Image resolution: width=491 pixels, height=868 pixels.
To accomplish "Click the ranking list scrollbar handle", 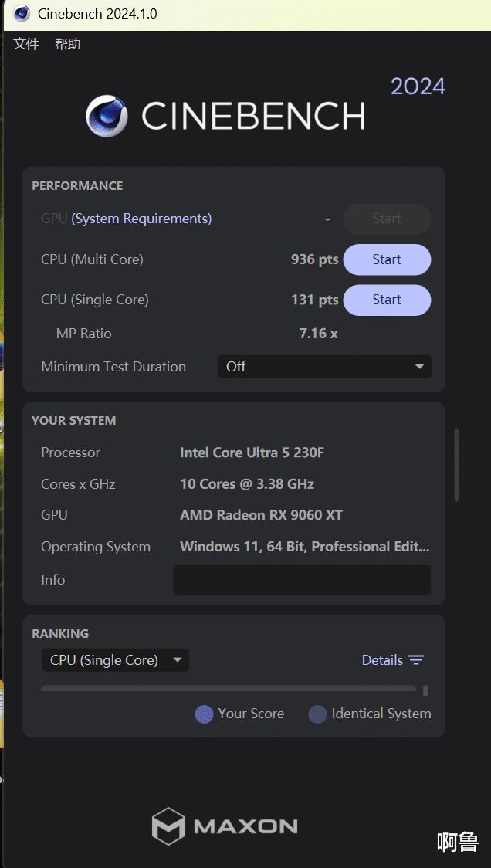I will [425, 690].
